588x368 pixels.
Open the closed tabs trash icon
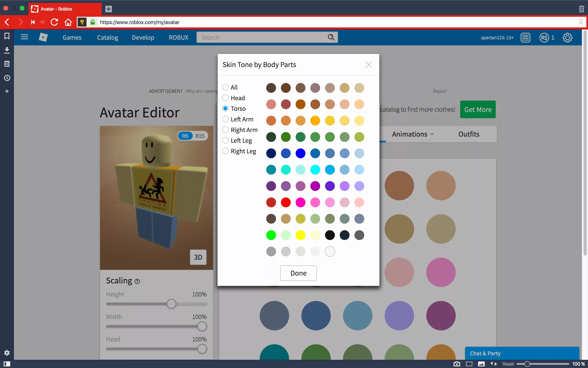coord(581,9)
